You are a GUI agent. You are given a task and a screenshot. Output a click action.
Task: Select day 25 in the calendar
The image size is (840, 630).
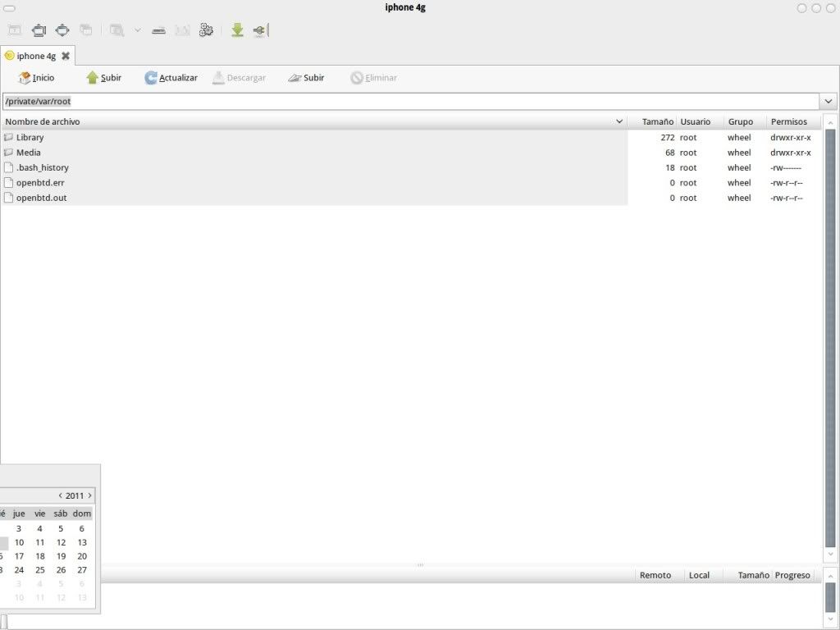click(x=39, y=570)
